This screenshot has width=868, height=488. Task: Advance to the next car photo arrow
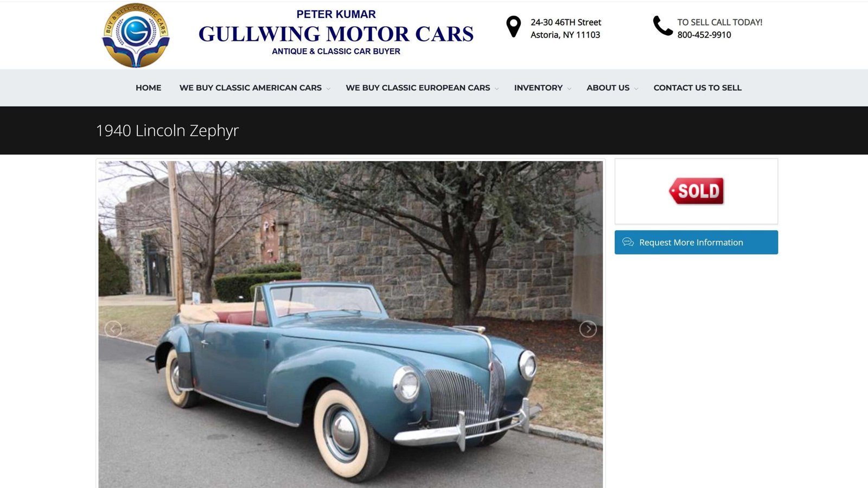point(588,329)
